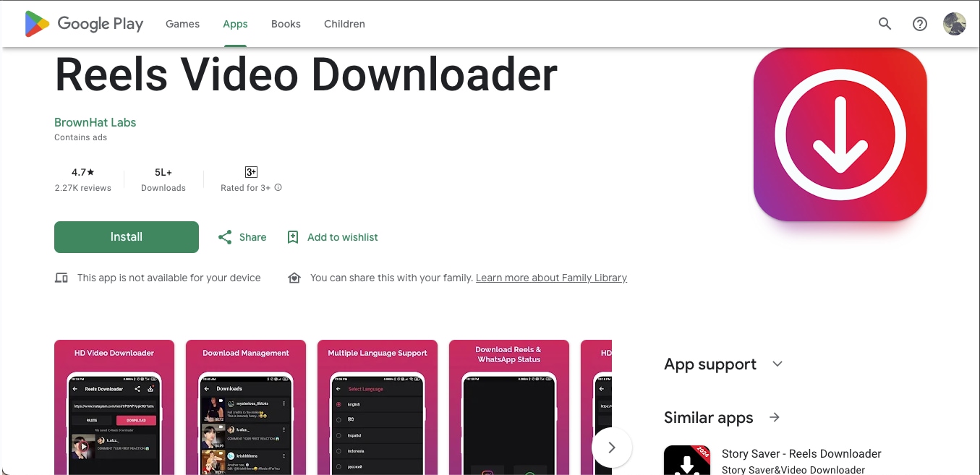The image size is (980, 475).
Task: Switch to the Books tab
Action: [286, 24]
